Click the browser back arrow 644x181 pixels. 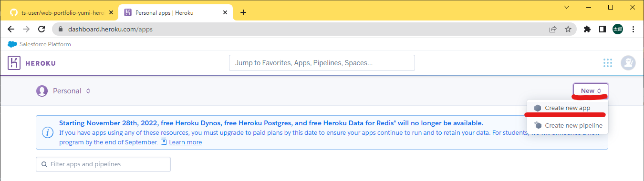(11, 29)
